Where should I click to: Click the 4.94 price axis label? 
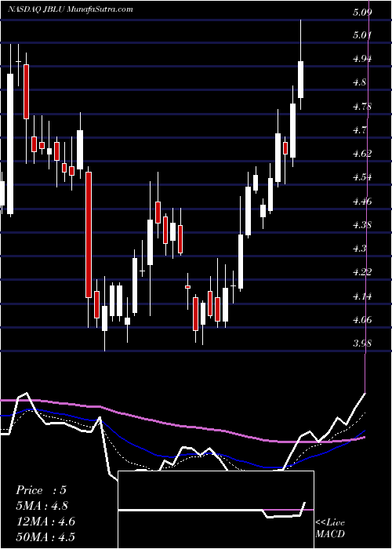pos(361,59)
